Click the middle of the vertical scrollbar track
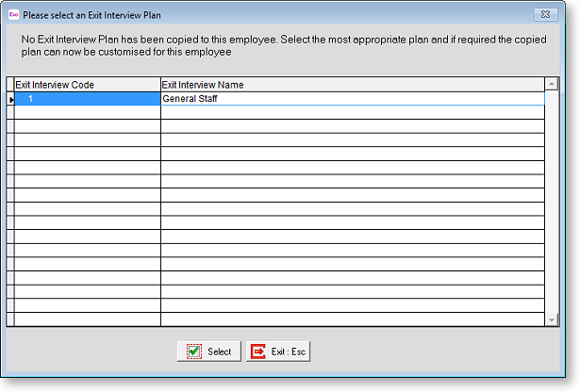Viewport: 580px width, 392px height. click(x=552, y=202)
